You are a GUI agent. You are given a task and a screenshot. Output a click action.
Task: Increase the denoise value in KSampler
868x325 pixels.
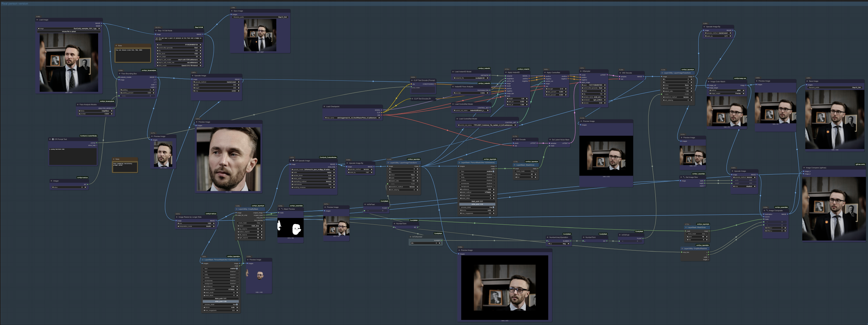tap(606, 103)
